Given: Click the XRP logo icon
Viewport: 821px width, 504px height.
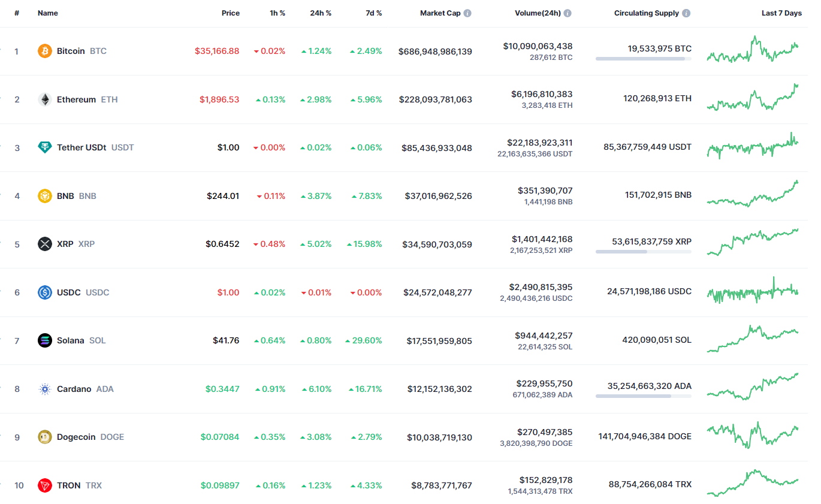Looking at the screenshot, I should click(x=45, y=244).
